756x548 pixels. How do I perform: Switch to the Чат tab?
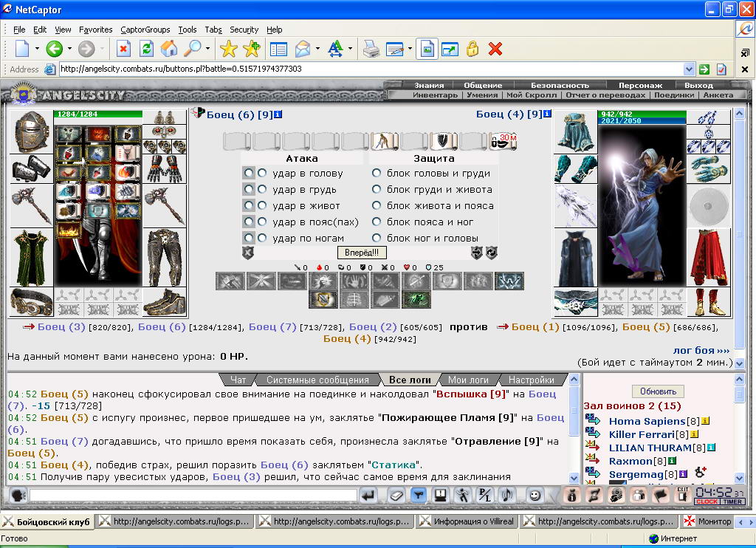pyautogui.click(x=238, y=380)
